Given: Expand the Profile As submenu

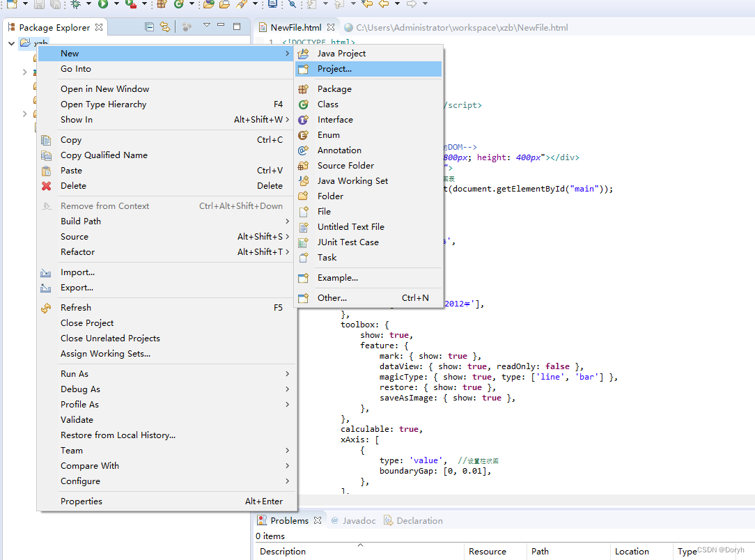Looking at the screenshot, I should click(167, 405).
